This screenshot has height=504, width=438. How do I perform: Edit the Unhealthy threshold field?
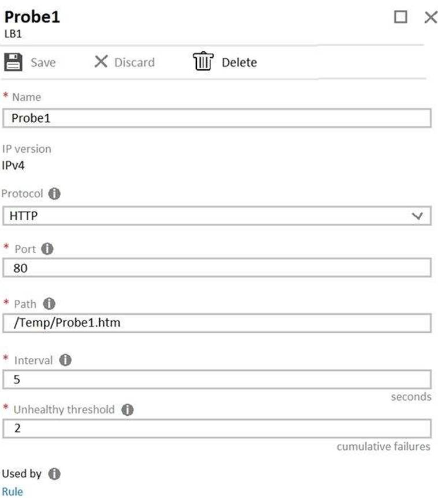tap(216, 429)
